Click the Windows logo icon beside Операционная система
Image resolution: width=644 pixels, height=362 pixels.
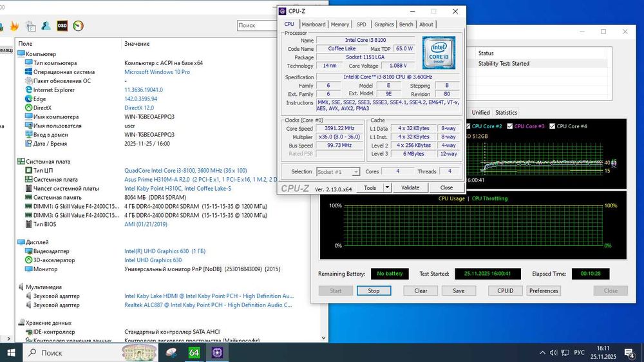point(28,72)
